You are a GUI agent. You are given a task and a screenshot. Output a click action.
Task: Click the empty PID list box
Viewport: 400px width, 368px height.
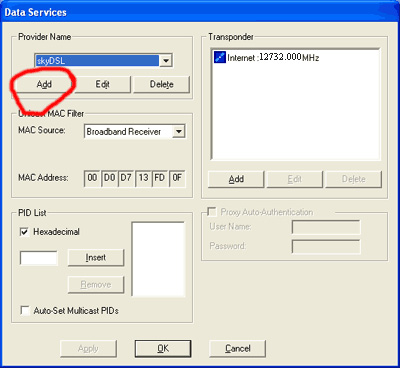click(158, 259)
